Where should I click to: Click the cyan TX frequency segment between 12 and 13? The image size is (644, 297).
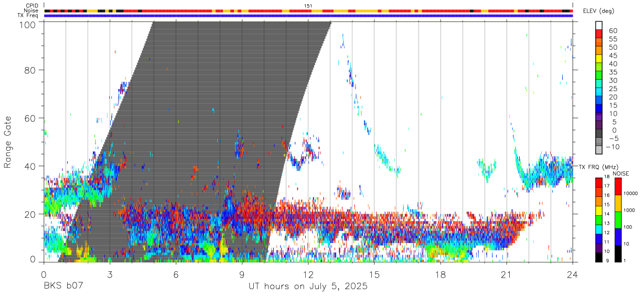599,229
